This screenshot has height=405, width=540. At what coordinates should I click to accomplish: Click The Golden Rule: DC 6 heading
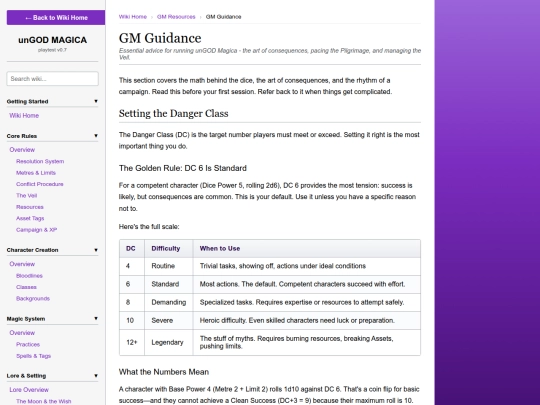tap(183, 168)
